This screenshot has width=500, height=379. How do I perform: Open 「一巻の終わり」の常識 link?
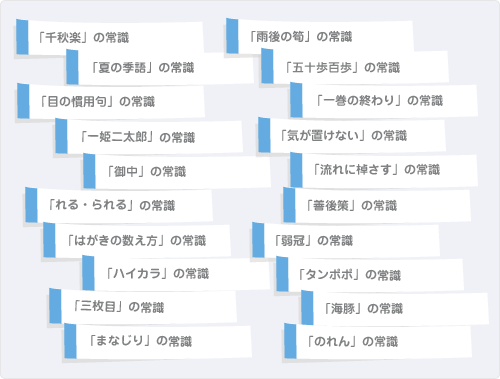(384, 100)
